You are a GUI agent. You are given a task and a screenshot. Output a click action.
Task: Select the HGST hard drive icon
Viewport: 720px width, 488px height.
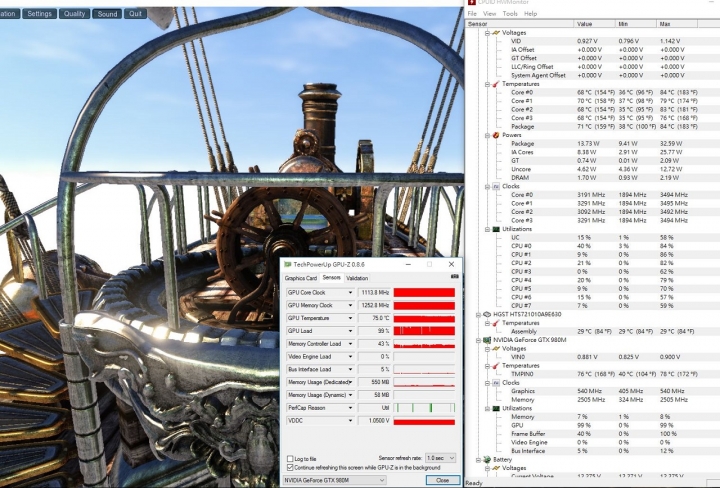(x=487, y=314)
